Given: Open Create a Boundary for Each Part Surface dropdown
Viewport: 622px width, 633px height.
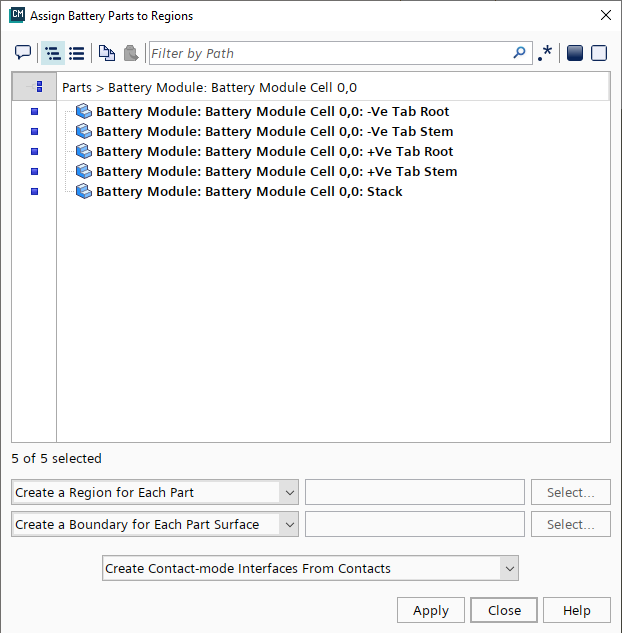Looking at the screenshot, I should (x=155, y=524).
